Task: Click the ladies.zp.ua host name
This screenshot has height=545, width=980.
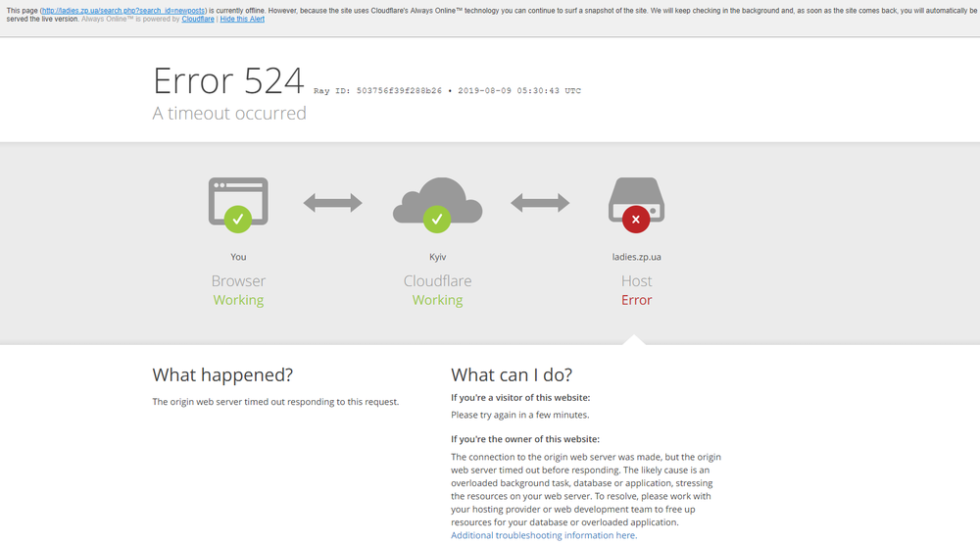Action: (x=636, y=257)
